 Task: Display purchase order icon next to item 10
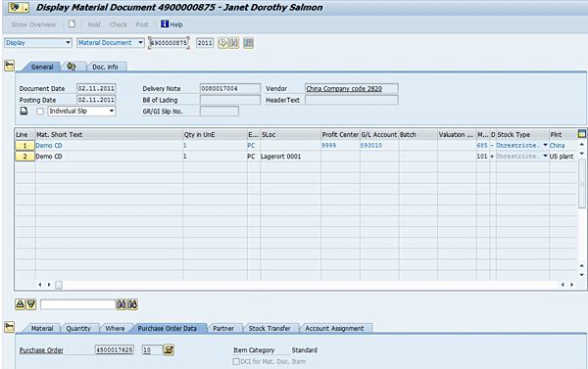tap(170, 349)
